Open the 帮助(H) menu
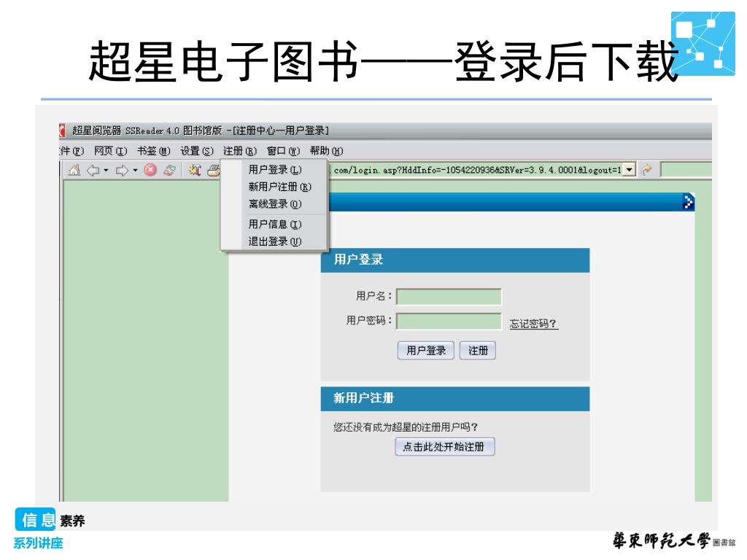This screenshot has height=560, width=747. pos(326,151)
